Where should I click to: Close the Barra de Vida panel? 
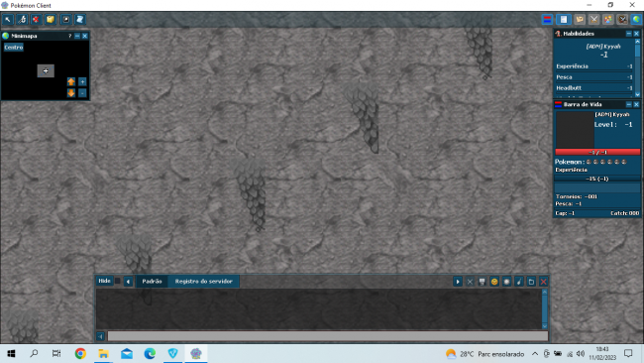(637, 104)
